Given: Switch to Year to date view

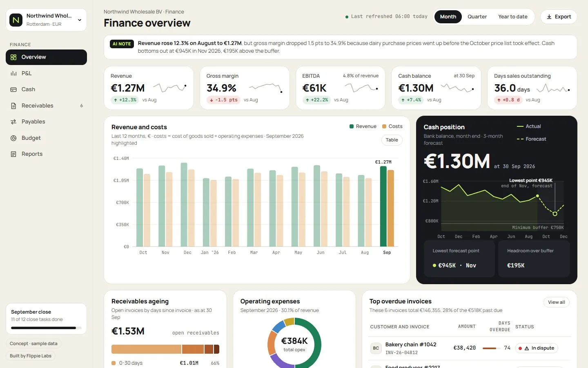Looking at the screenshot, I should tap(513, 17).
